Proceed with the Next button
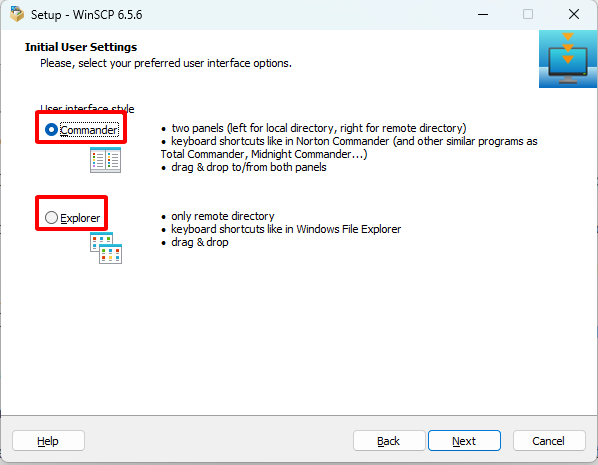598x465 pixels. point(464,441)
